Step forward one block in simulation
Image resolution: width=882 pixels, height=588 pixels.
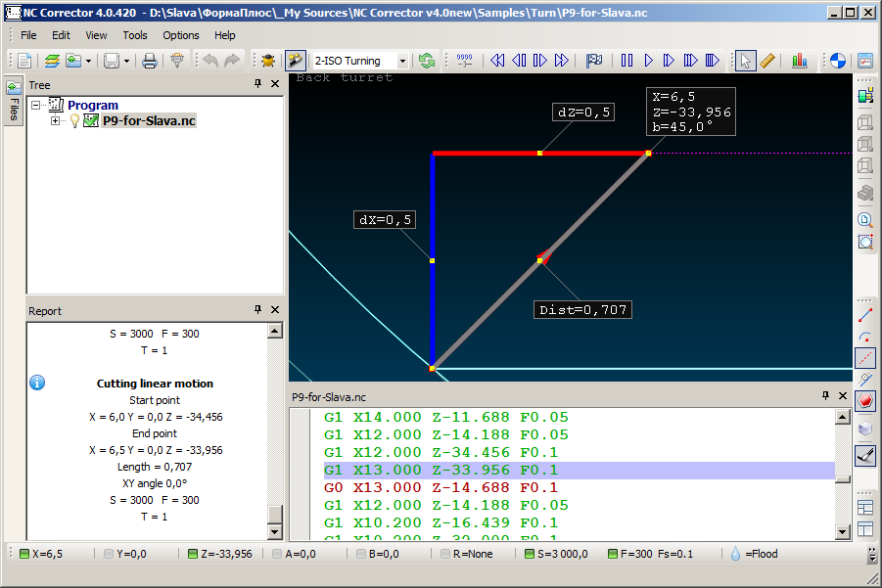[540, 60]
